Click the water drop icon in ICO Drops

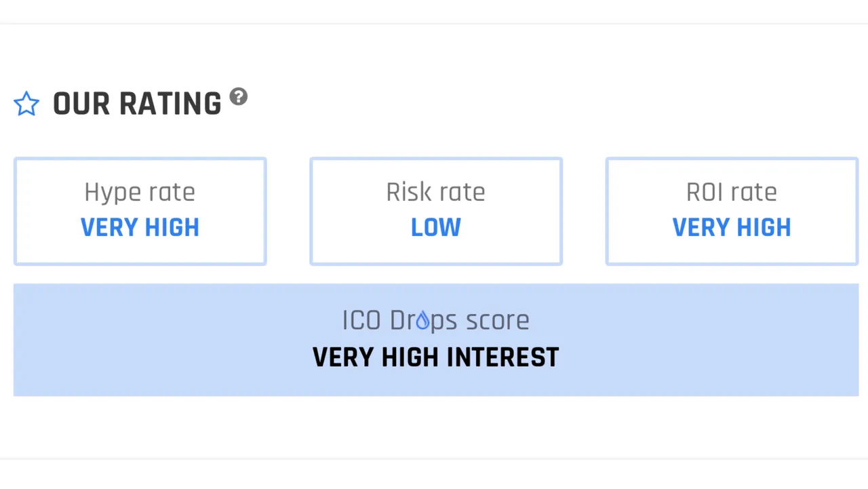point(422,319)
